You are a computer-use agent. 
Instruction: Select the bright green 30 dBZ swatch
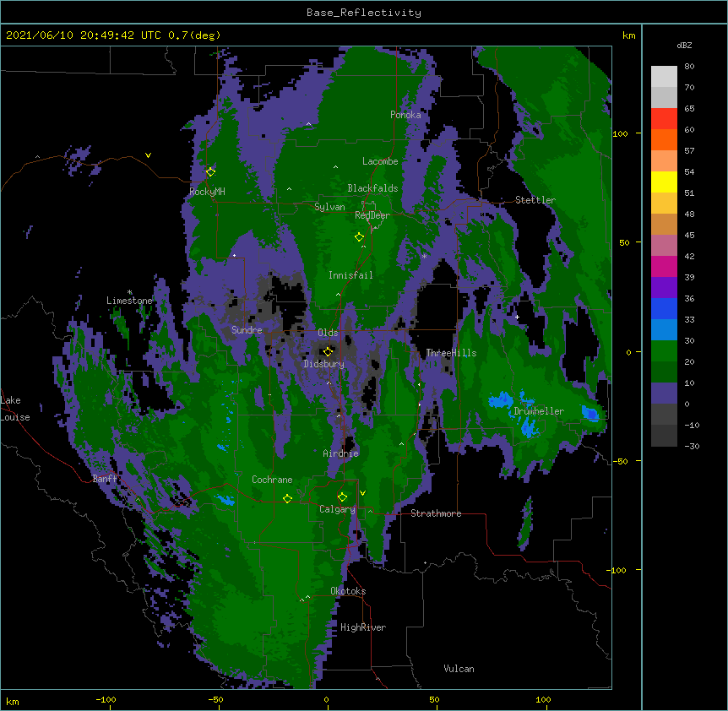[664, 351]
